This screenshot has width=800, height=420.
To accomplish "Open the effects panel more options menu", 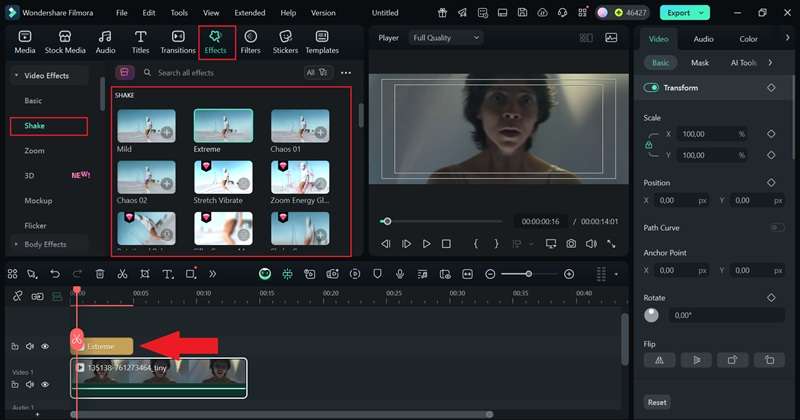I will 346,73.
